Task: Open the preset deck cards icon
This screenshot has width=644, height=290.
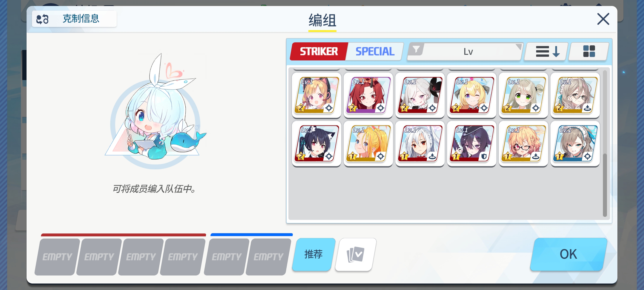Action: coord(356,254)
